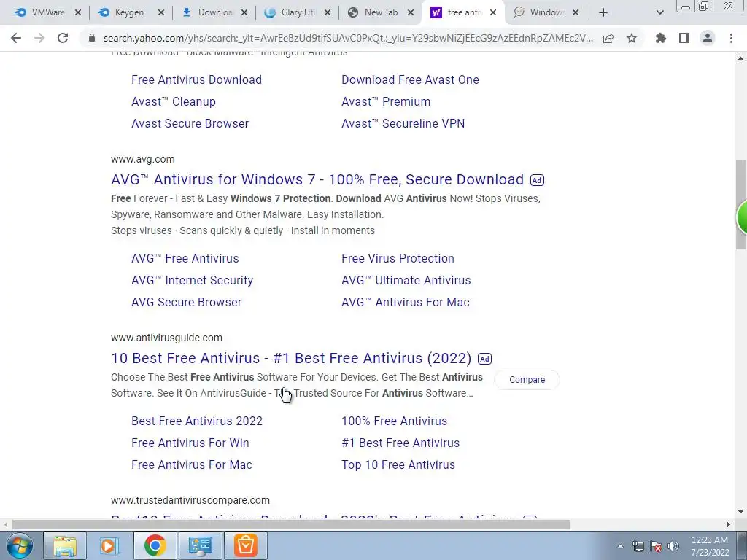The image size is (747, 560).
Task: Open Top 10 Free Antivirus link
Action: click(x=398, y=464)
